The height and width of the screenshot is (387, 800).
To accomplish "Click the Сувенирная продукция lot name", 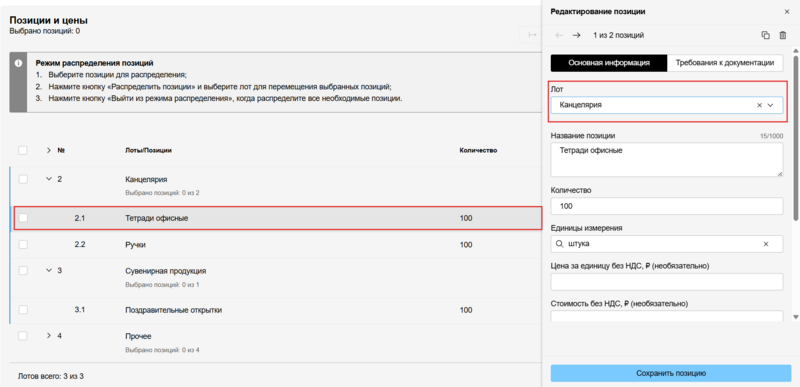I will [x=165, y=271].
